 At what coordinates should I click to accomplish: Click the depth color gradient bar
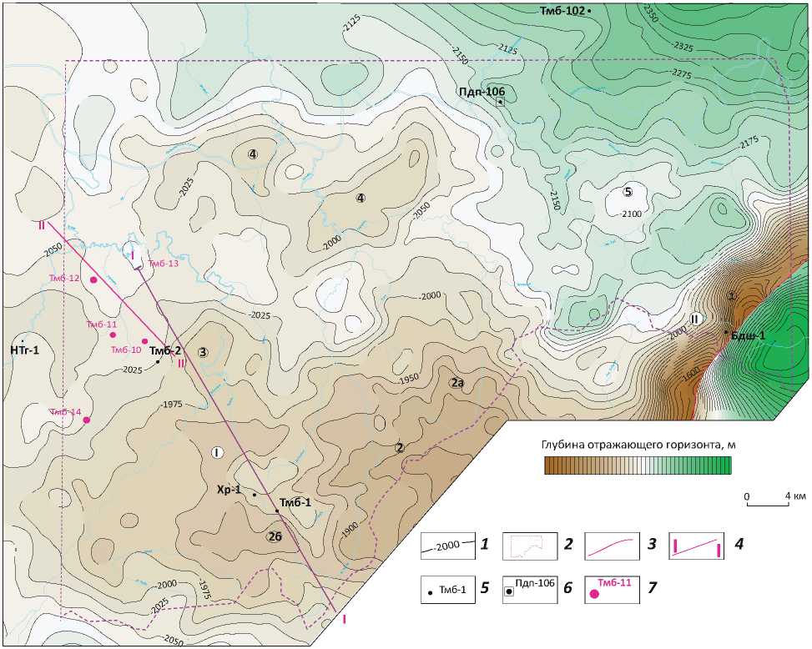(638, 465)
